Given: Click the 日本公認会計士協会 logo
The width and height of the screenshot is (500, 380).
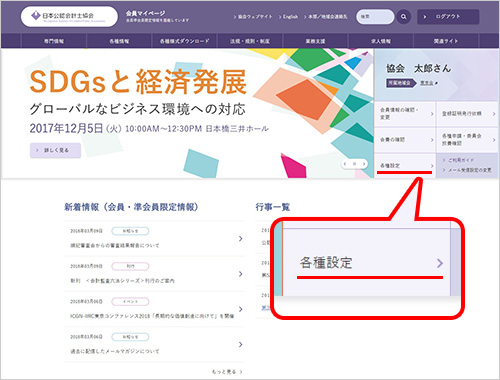Looking at the screenshot, I should [x=69, y=16].
